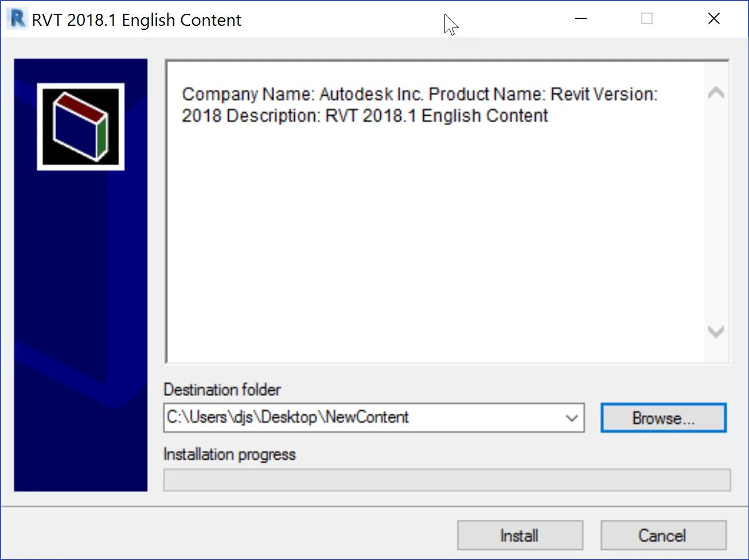Click the window title "RVT 2018.1 English Content"
This screenshot has width=749, height=560.
tap(136, 20)
